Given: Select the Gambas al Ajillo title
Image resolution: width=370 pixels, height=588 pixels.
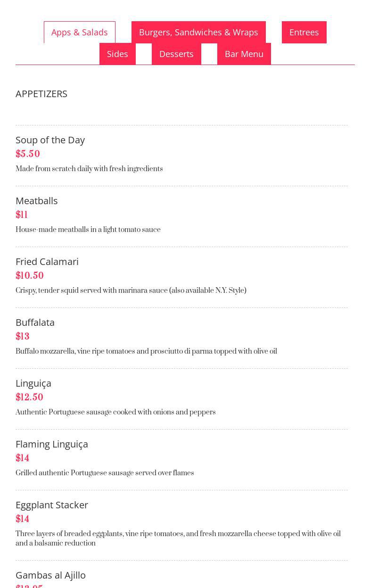Looking at the screenshot, I should 50,575.
